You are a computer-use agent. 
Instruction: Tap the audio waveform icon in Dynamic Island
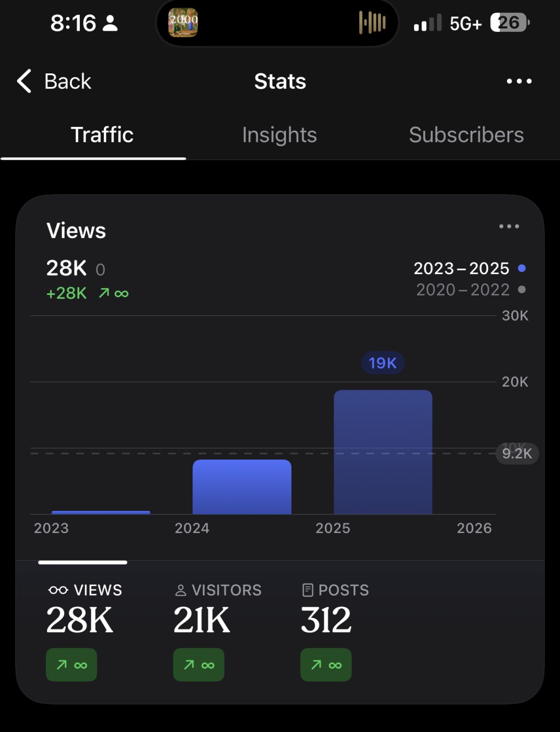[x=372, y=23]
